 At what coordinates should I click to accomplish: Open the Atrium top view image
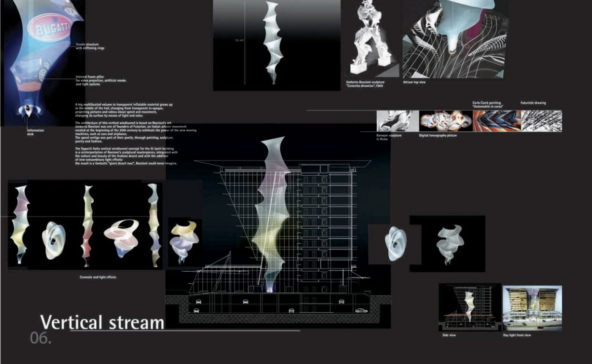tap(453, 39)
